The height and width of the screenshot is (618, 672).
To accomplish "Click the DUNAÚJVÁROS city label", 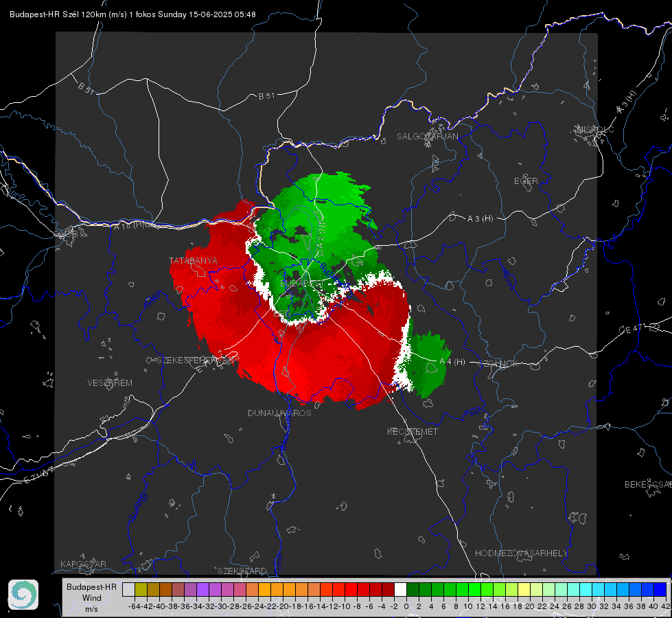I will tap(279, 413).
